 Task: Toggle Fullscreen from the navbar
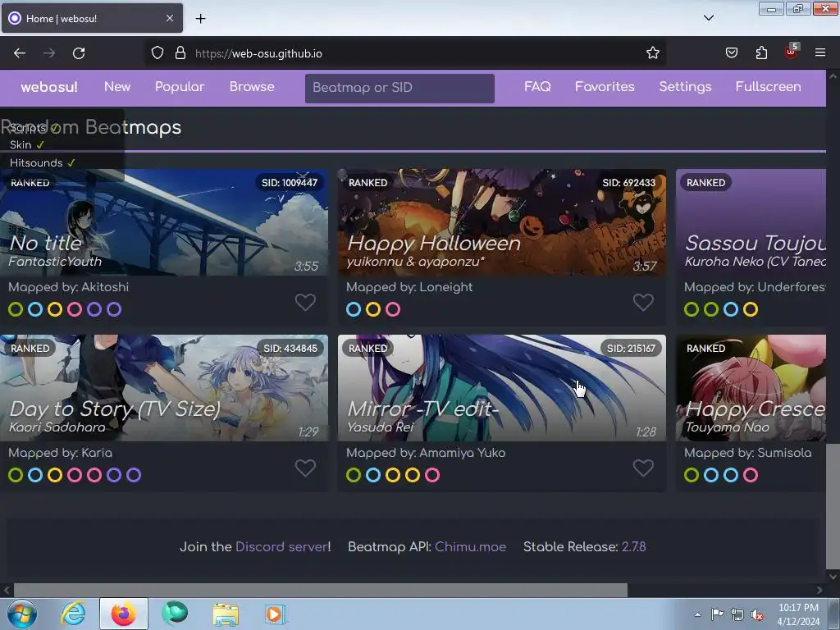[768, 87]
